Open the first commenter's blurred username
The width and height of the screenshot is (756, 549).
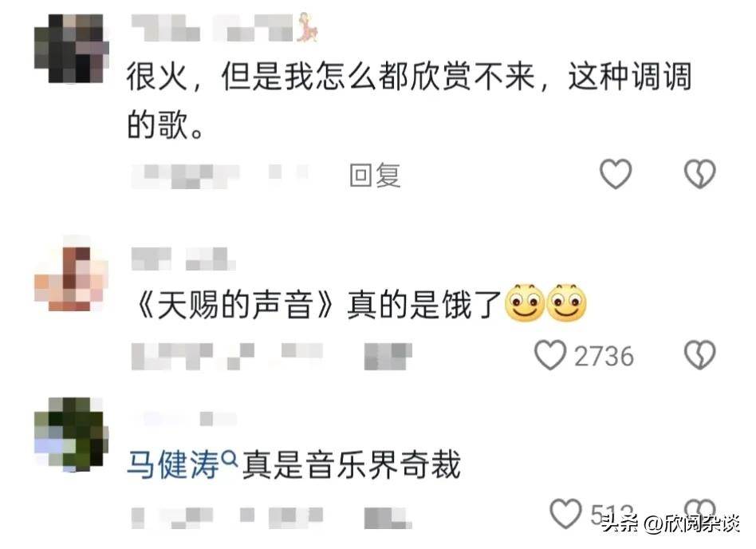click(212, 28)
